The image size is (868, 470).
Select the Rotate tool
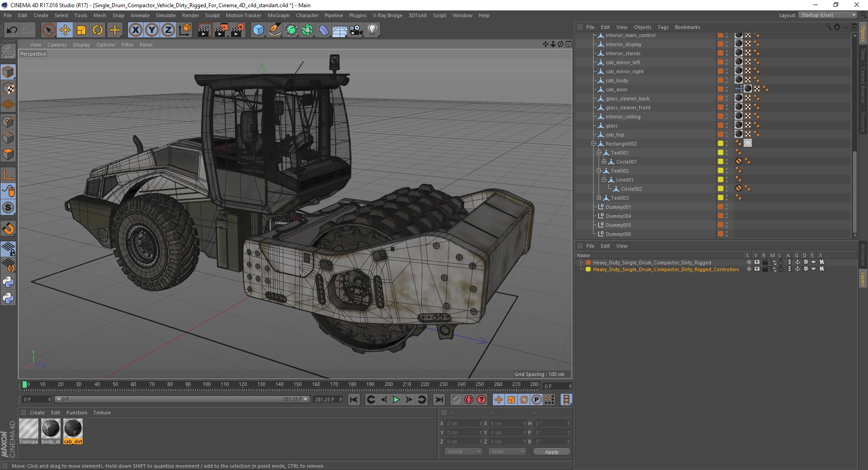click(98, 30)
